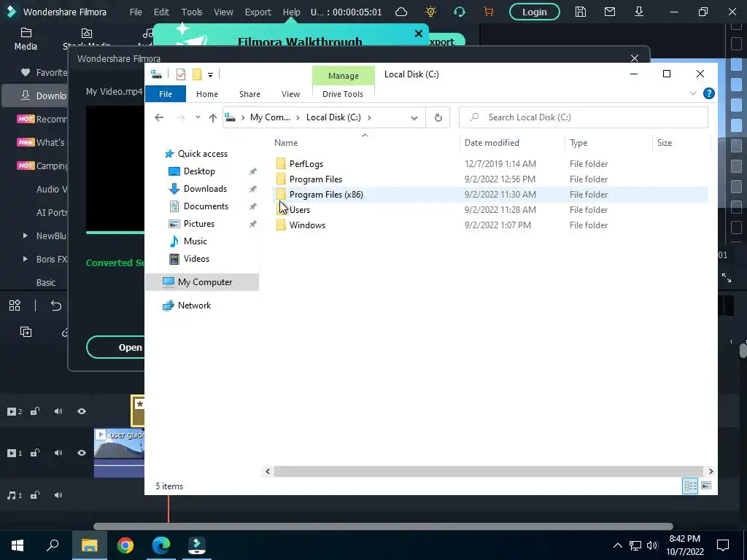Viewport: 747px width, 560px height.
Task: Go back in File Explorer
Action: coord(159,117)
